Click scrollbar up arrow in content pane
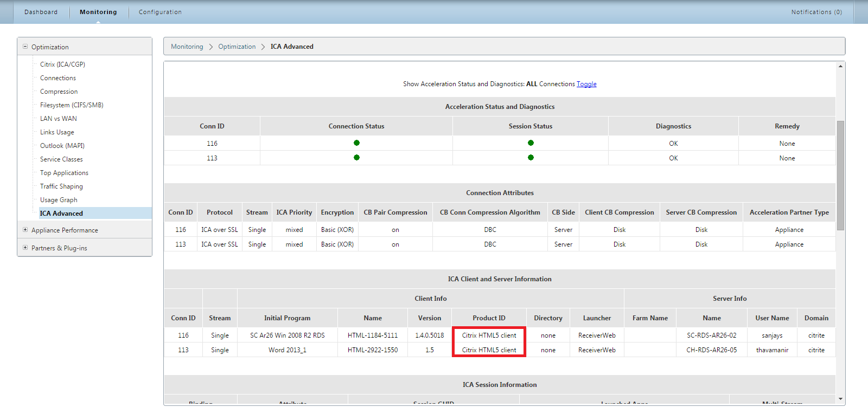This screenshot has width=868, height=407. click(840, 66)
